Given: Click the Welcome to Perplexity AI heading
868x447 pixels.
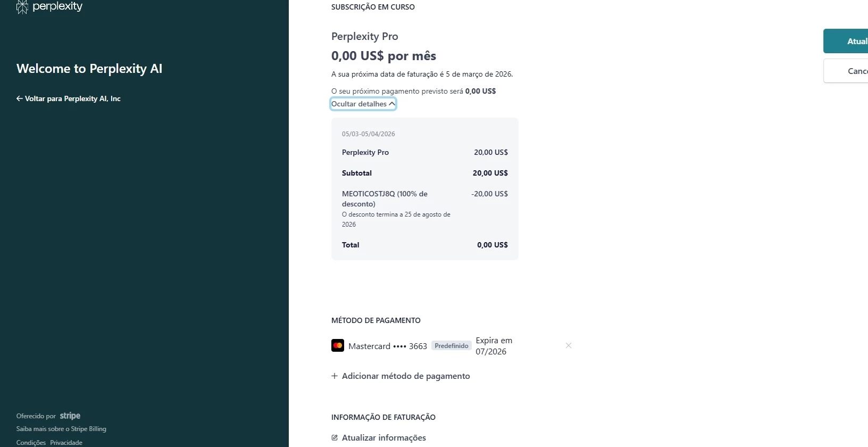Looking at the screenshot, I should [89, 69].
